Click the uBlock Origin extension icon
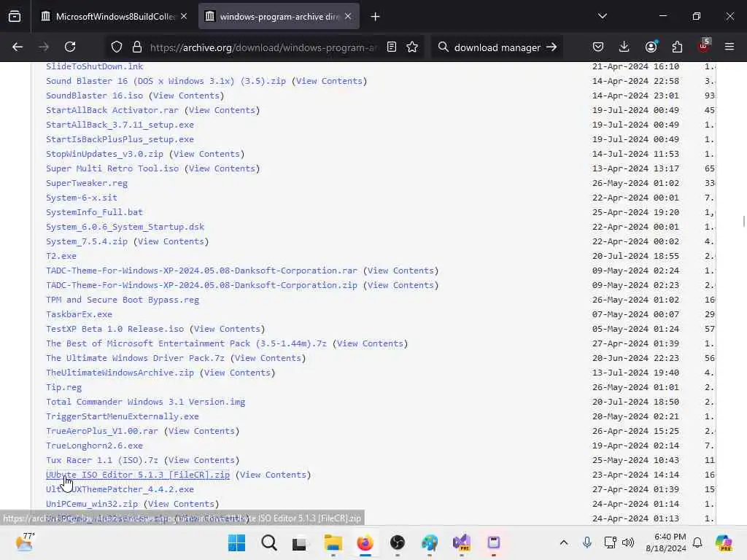The image size is (747, 560). pos(704,46)
